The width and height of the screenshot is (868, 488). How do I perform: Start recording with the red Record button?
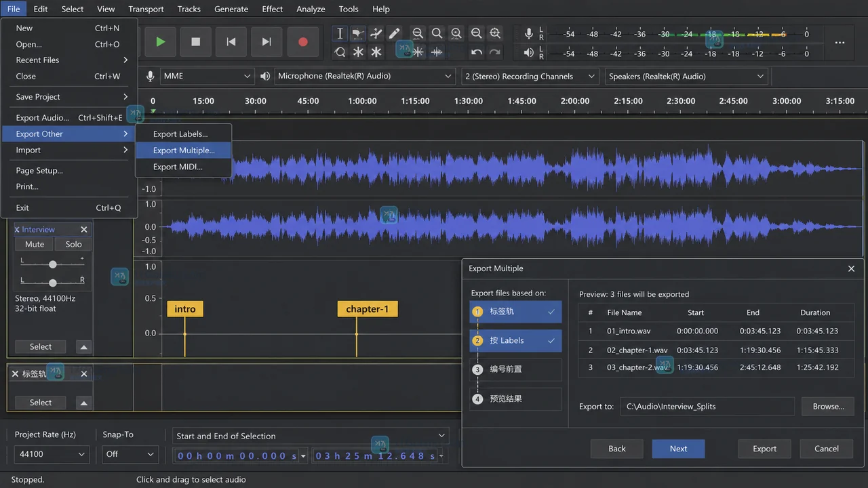pos(302,42)
